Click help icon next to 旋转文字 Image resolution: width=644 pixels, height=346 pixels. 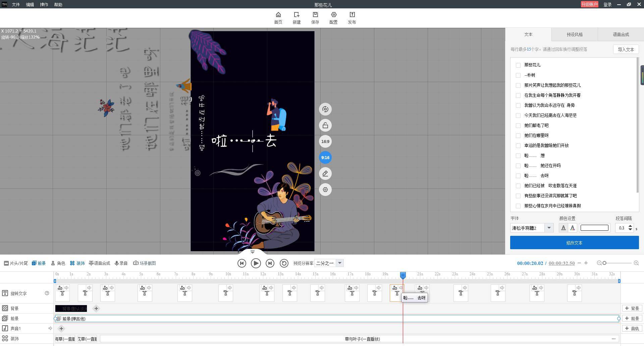click(x=47, y=293)
